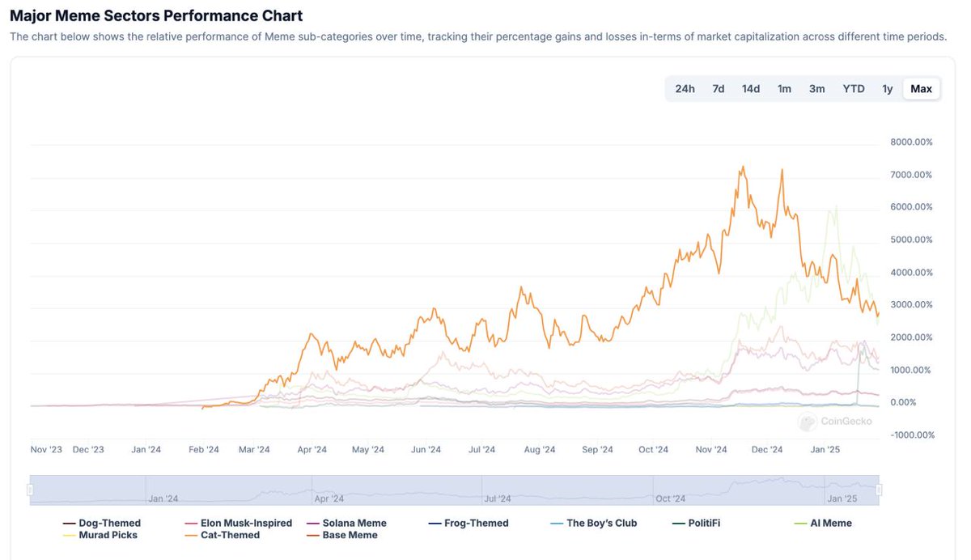
Task: Click the 4000.00% y-axis label
Action: [x=911, y=272]
